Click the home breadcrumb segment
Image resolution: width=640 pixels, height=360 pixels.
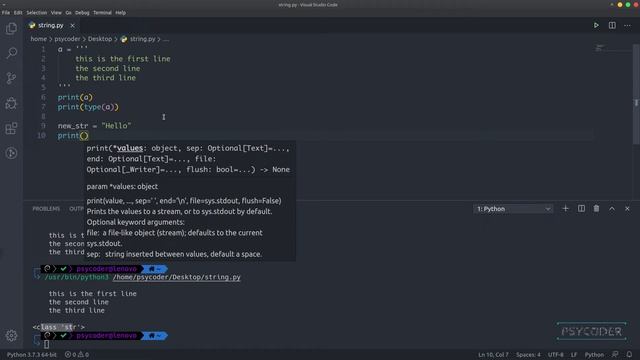(38, 39)
